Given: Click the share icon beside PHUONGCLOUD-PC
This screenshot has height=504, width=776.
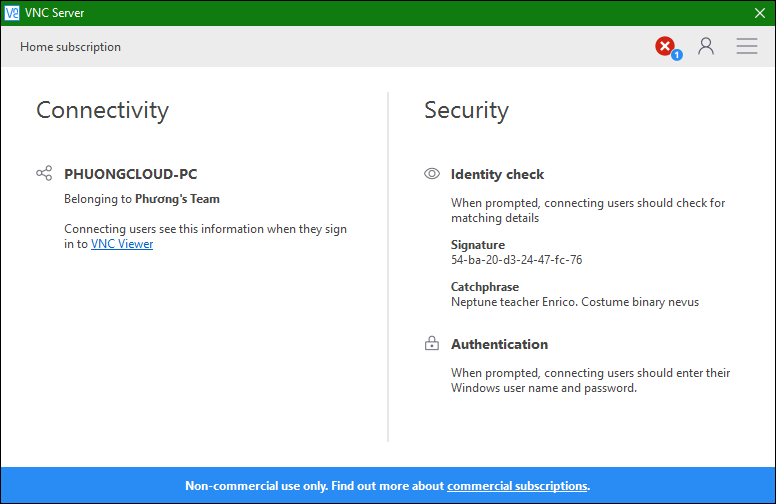Looking at the screenshot, I should [44, 174].
